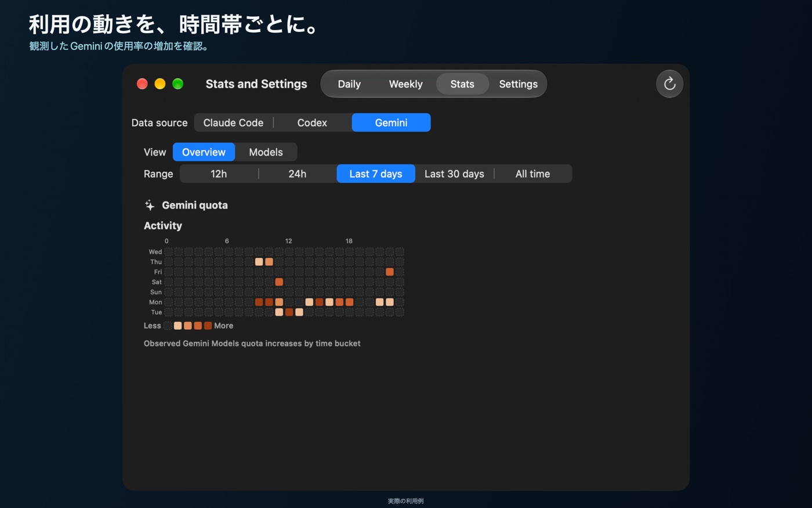Click Saturday's only active heatmap cell
The width and height of the screenshot is (812, 508).
pyautogui.click(x=279, y=282)
